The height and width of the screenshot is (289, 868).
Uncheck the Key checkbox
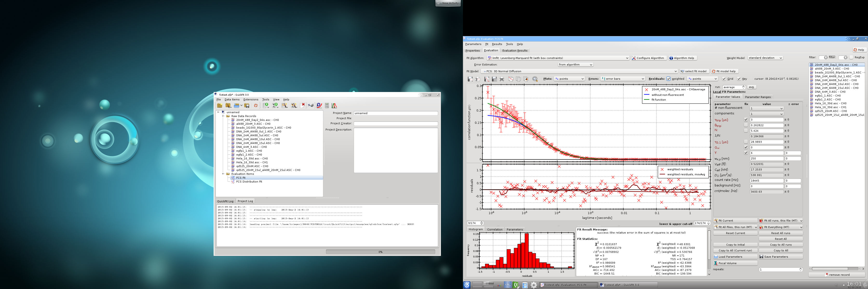coord(739,79)
